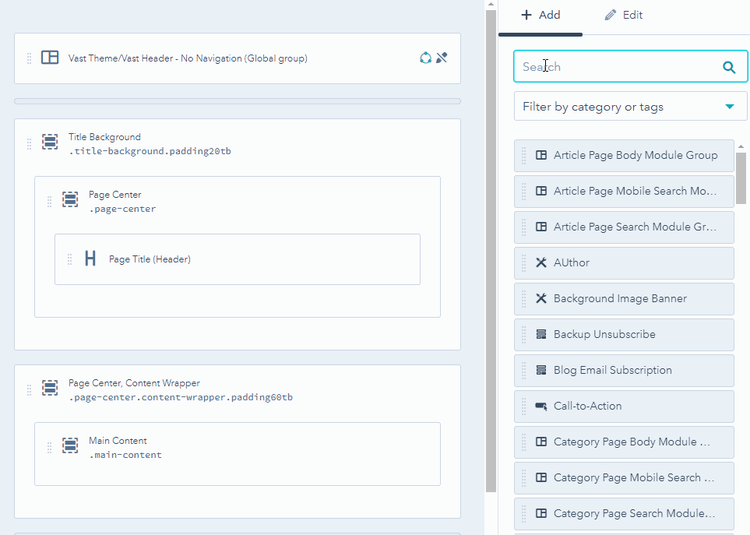Click the global group sync icon
The image size is (750, 535).
point(425,58)
